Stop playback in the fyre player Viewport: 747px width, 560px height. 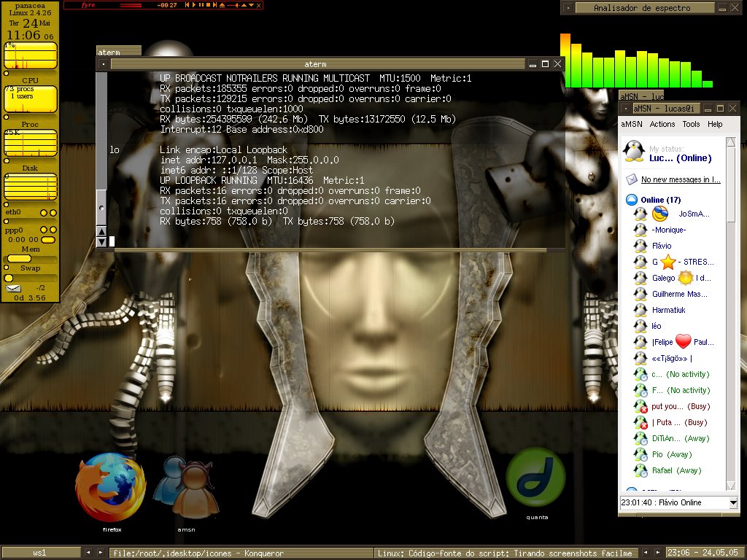click(208, 5)
